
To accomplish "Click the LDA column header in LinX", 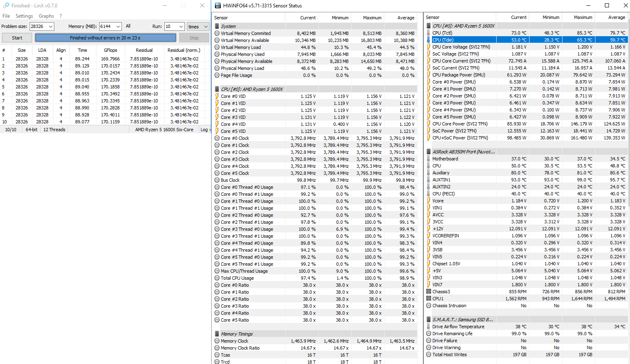I will 42,50.
